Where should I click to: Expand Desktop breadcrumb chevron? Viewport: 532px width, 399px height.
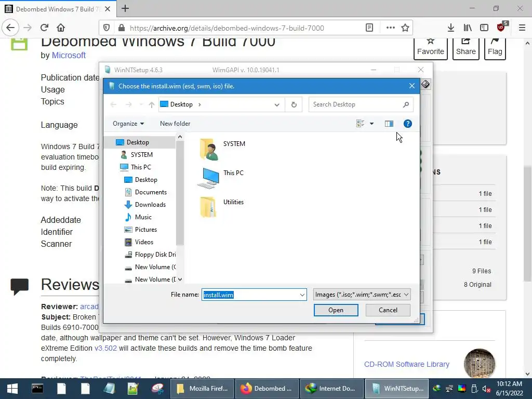coord(199,104)
